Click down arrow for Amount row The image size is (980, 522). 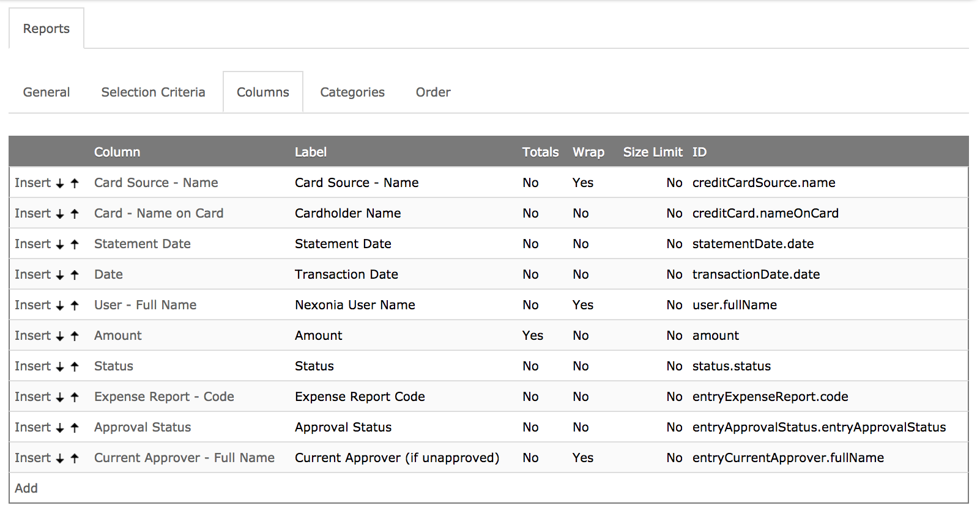(x=60, y=336)
